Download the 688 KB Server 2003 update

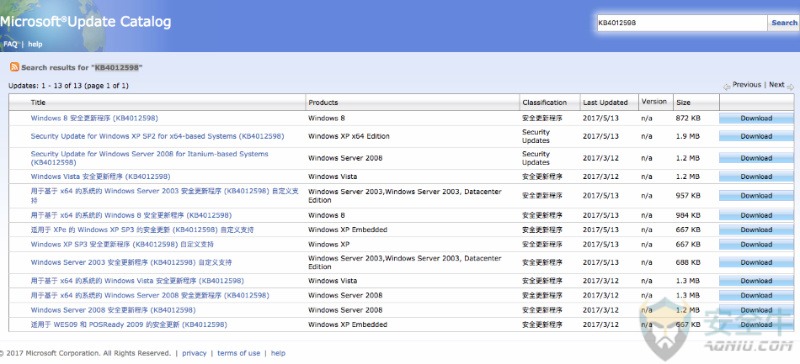click(756, 262)
